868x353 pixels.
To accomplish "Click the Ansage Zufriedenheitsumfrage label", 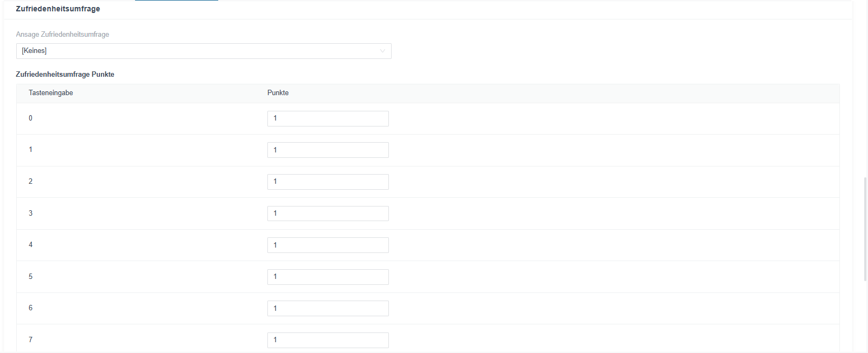I will tap(63, 34).
